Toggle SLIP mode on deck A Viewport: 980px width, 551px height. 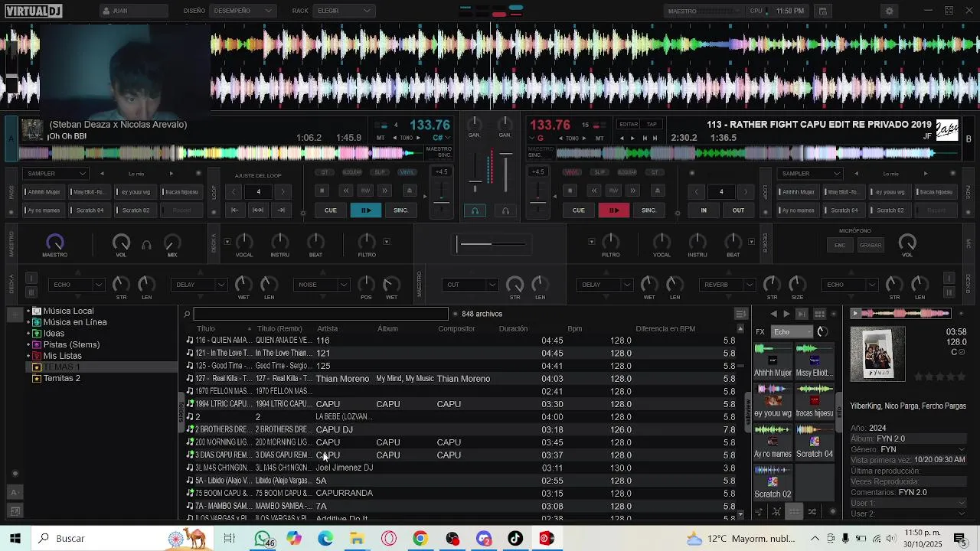pos(380,173)
